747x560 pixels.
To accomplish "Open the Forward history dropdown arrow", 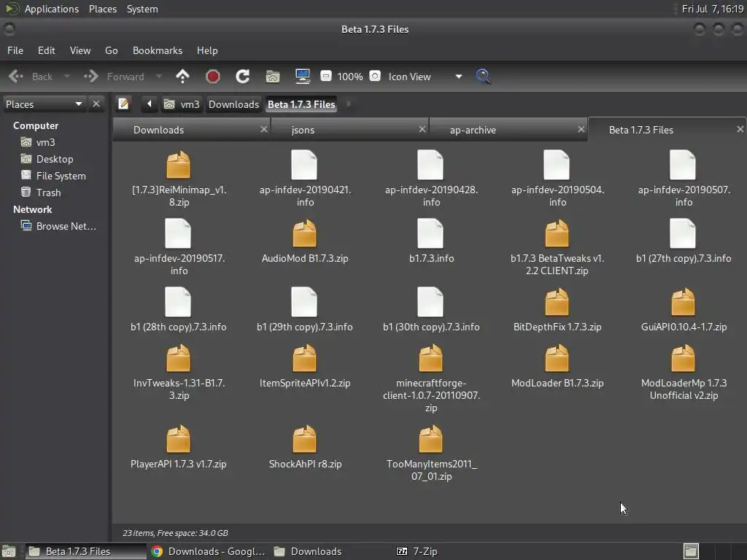I will tap(159, 76).
